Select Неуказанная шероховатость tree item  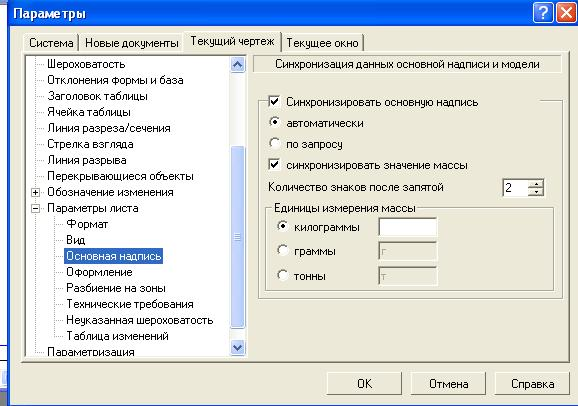tap(140, 320)
